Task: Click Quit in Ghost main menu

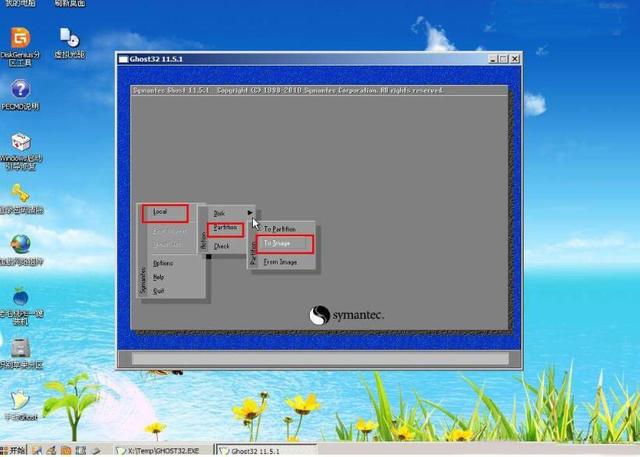Action: (159, 291)
